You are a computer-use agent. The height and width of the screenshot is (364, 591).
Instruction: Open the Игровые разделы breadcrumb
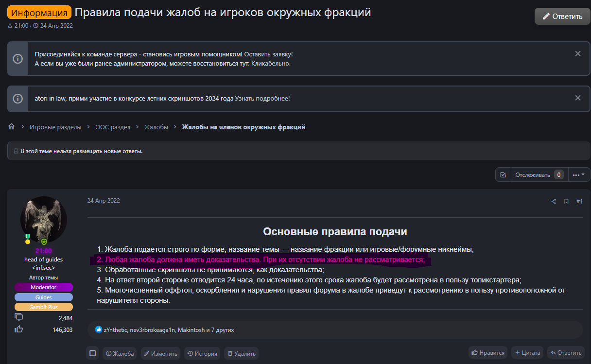55,127
